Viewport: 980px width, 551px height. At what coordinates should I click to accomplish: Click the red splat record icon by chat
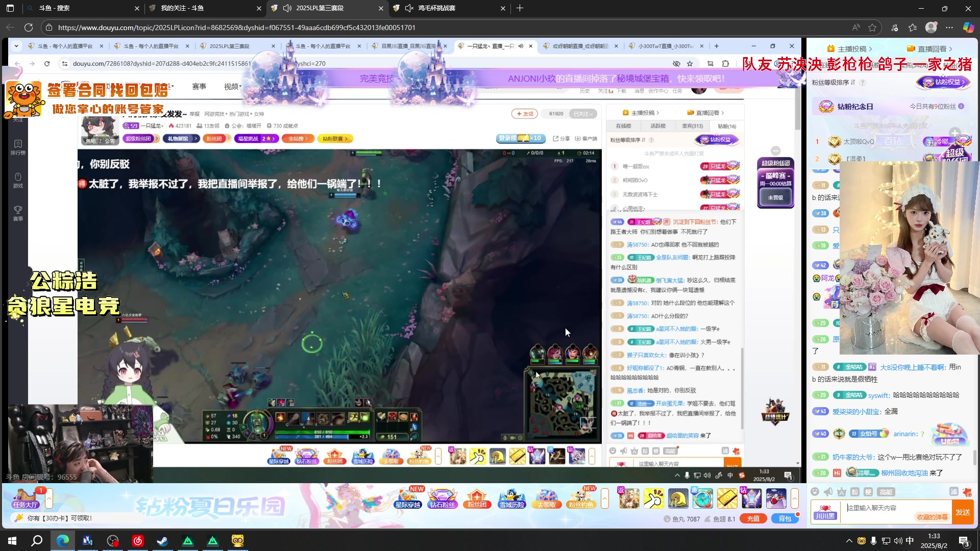[967, 492]
